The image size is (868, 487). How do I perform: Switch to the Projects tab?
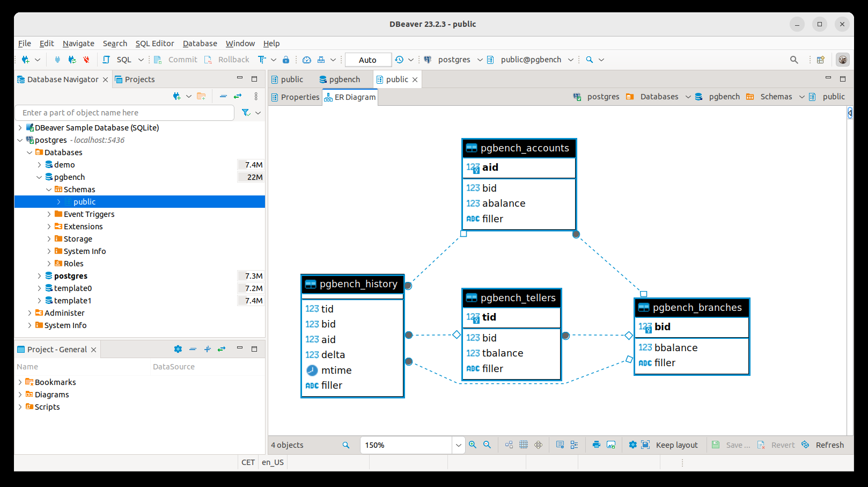[135, 79]
